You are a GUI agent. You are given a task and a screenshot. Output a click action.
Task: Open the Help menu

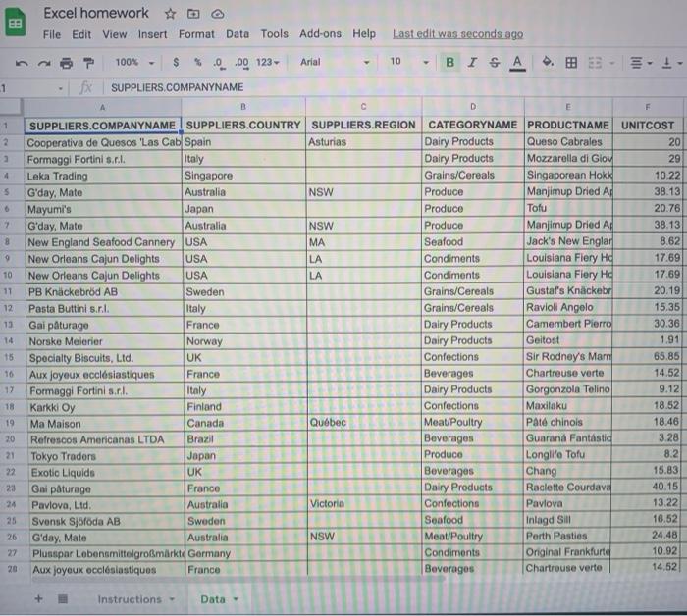point(364,33)
